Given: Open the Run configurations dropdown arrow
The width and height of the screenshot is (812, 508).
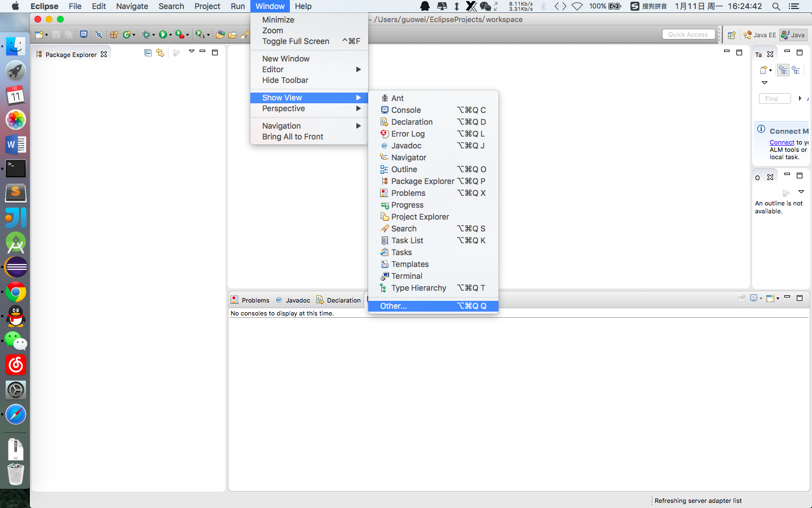Looking at the screenshot, I should tap(170, 35).
